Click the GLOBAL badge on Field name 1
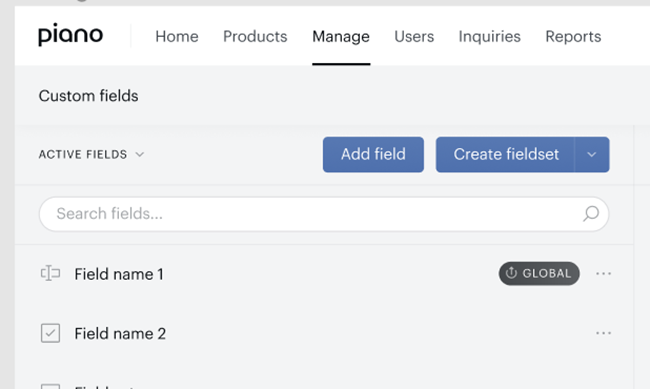 pyautogui.click(x=539, y=273)
